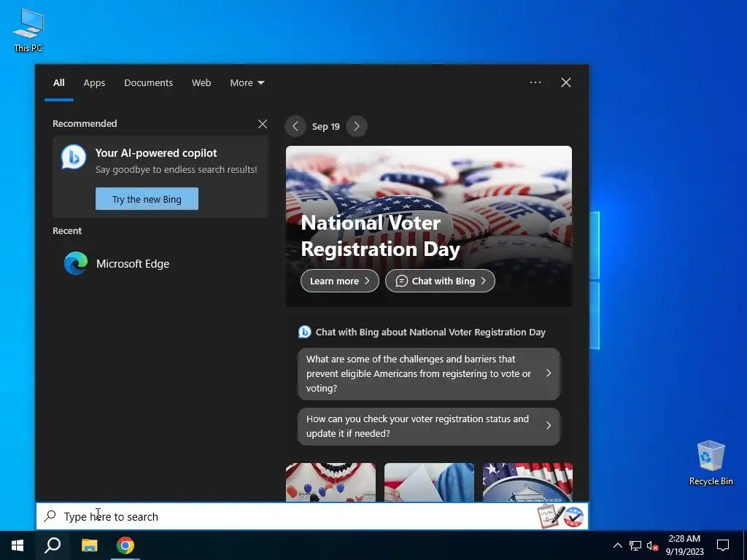The height and width of the screenshot is (560, 747).
Task: Open the three-dot options menu
Action: pos(535,82)
